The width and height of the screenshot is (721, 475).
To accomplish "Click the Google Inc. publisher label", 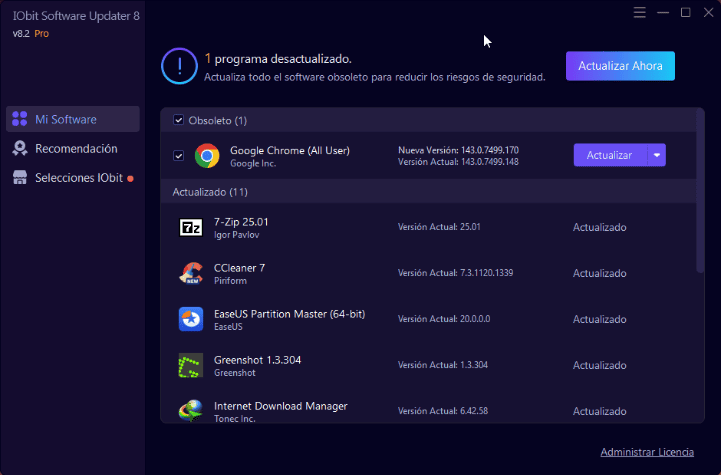I will [x=253, y=163].
